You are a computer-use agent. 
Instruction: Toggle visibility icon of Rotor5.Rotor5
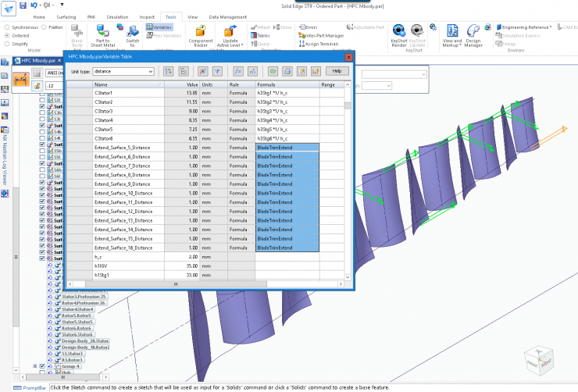50,315
